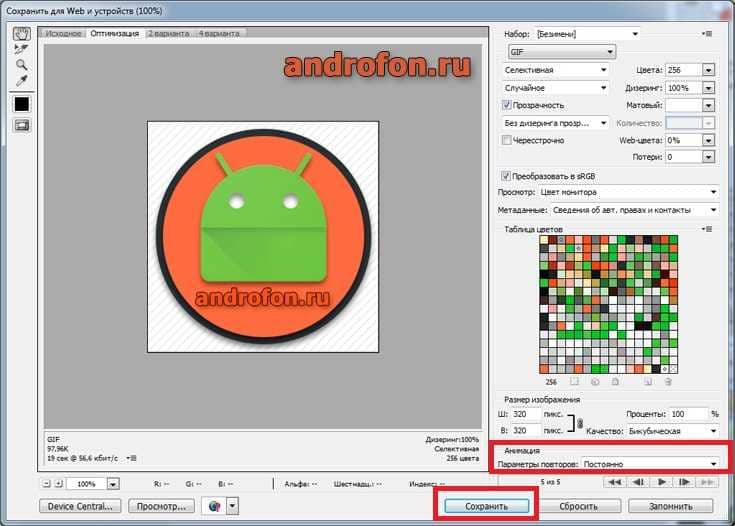This screenshot has height=526, width=735.
Task: Click the Сбросить button
Action: 578,506
